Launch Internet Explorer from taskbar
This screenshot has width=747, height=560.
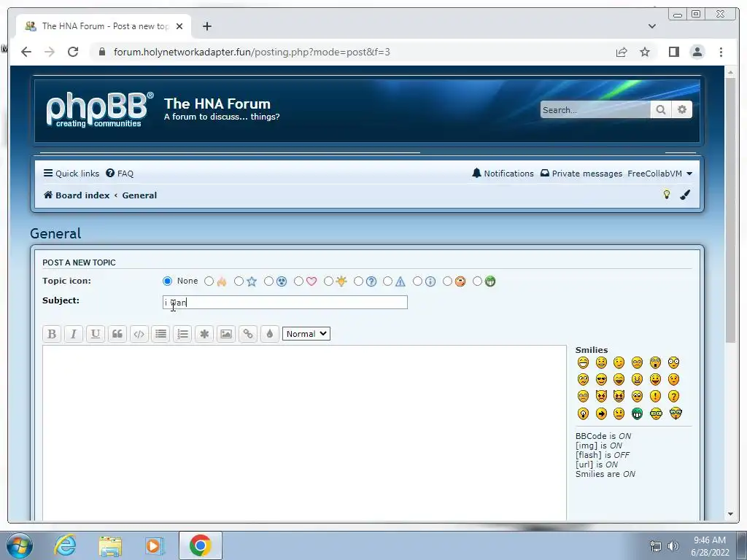click(x=65, y=545)
